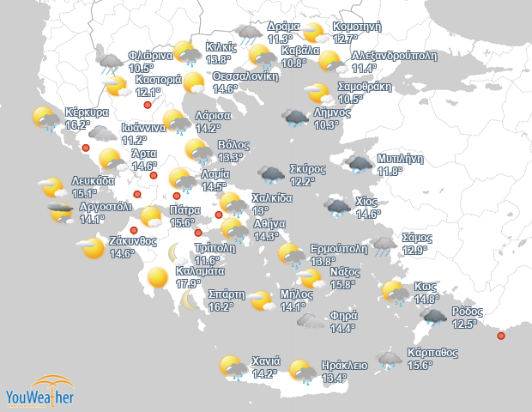Click the grey clouds icon next to Φηρά
The width and height of the screenshot is (532, 412).
[311, 321]
